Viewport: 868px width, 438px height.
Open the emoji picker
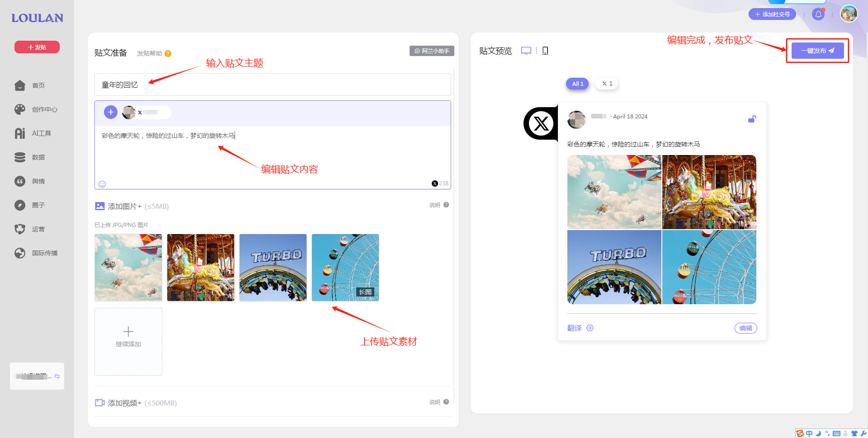tap(102, 184)
